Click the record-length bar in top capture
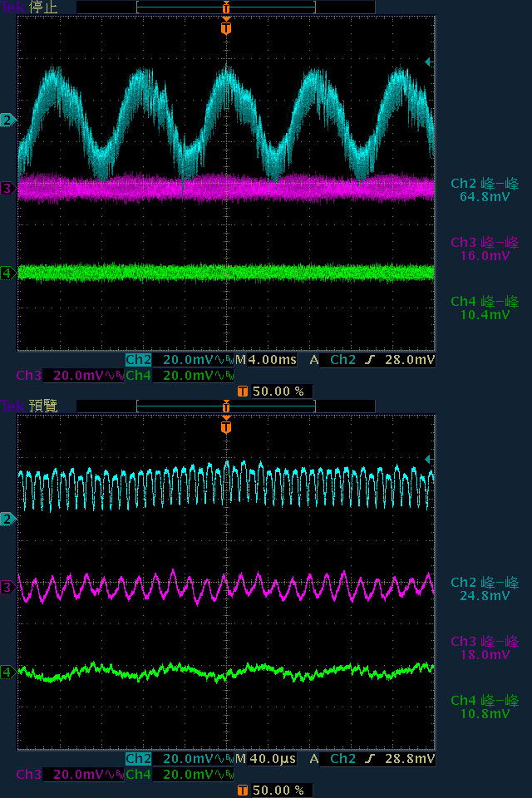The image size is (532, 798). click(226, 7)
